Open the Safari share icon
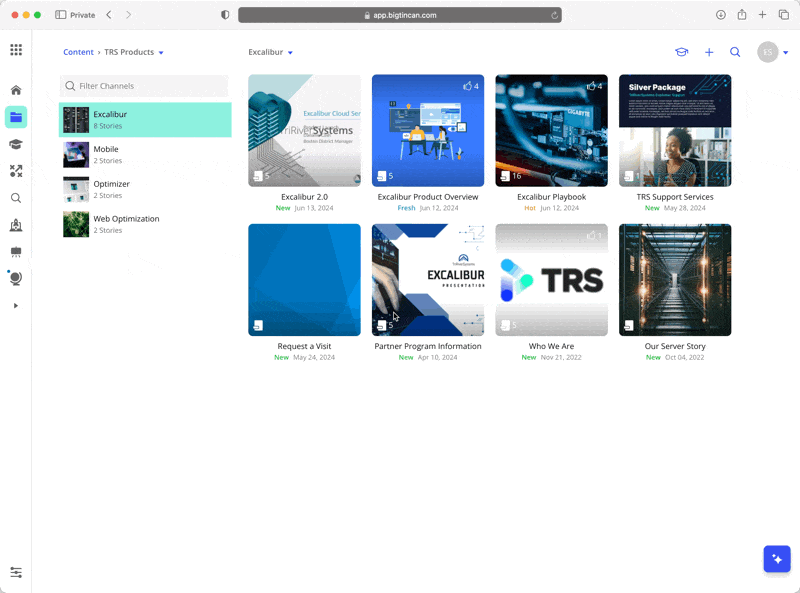The image size is (800, 593). coord(742,15)
